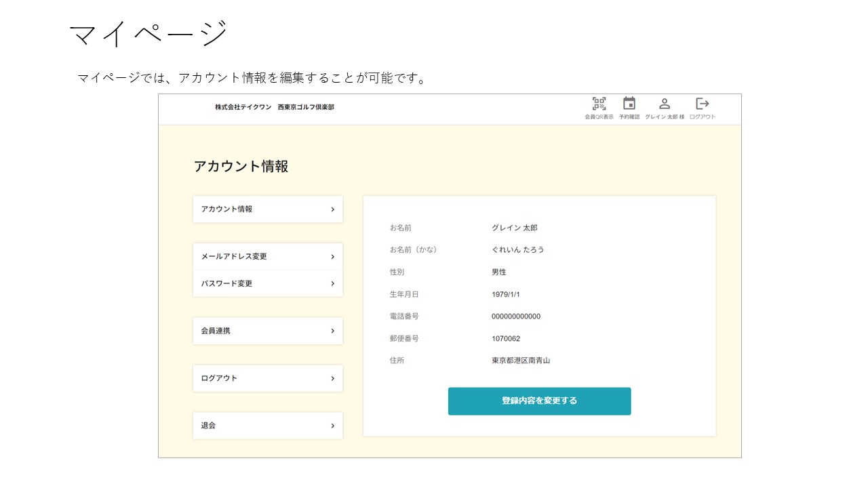Viewport: 868px width, 488px height.
Task: Click the name value グレイン 太郎
Action: (515, 228)
